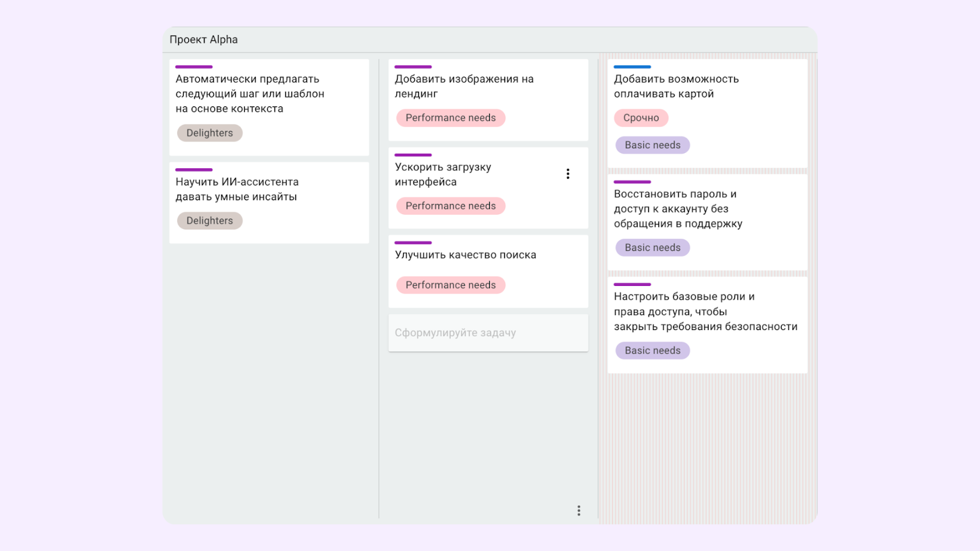Open "Научить ИИ-ассистента" task card
Screen dimensions: 980x551
[x=237, y=189]
